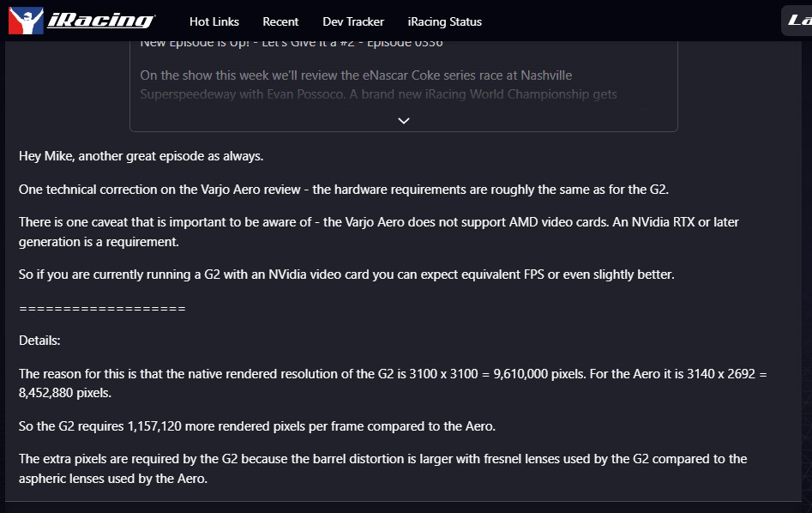Click the iRacing wordmark in header
Image resolution: width=812 pixels, height=513 pixels.
pyautogui.click(x=101, y=21)
